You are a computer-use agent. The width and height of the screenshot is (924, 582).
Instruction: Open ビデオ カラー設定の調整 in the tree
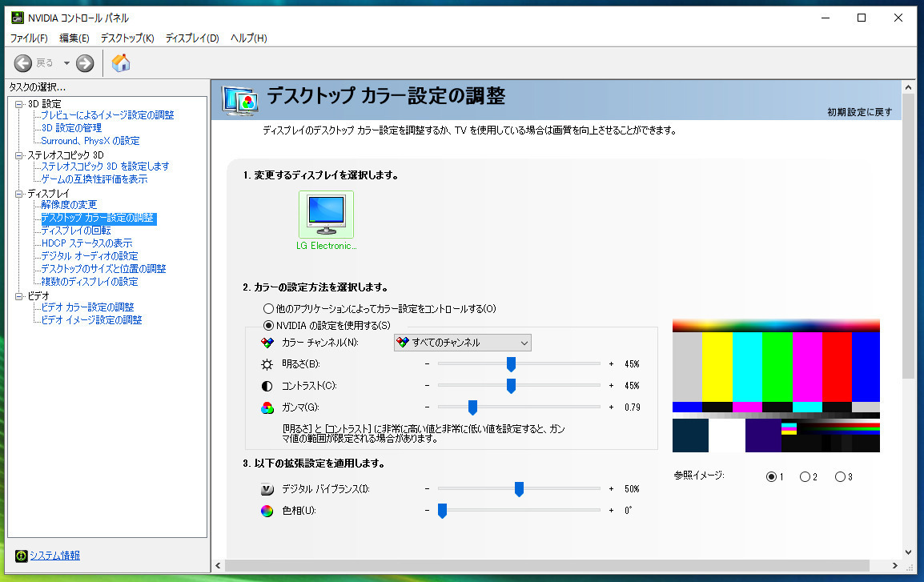click(87, 307)
